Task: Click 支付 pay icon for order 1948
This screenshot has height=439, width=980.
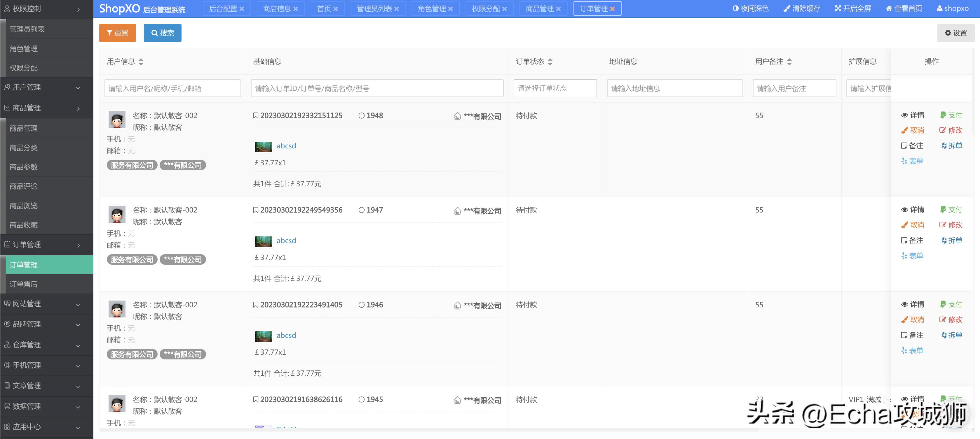Action: tap(952, 115)
